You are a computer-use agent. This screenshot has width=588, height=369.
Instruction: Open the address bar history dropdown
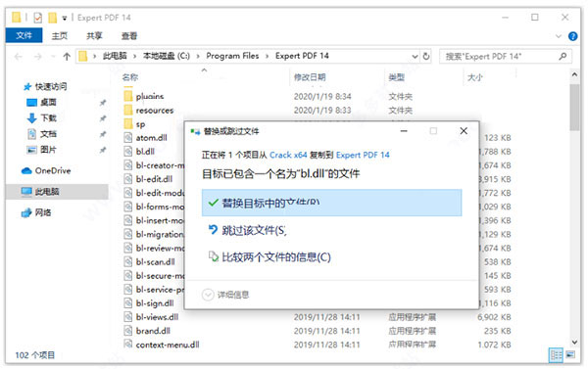(x=415, y=57)
